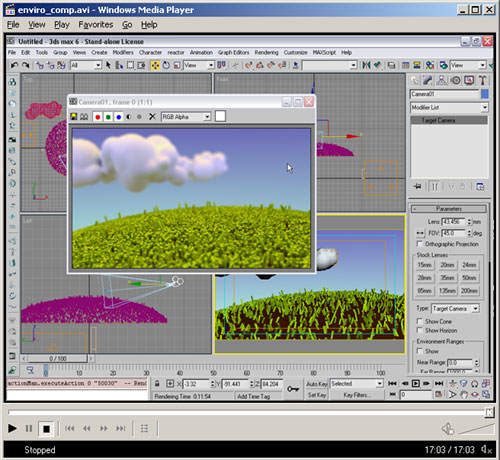
Task: Click the media player rewind icon
Action: [87, 428]
